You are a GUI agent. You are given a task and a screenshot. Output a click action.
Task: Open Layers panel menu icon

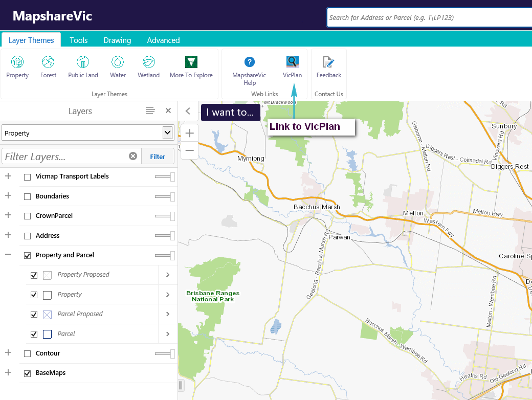click(x=150, y=110)
